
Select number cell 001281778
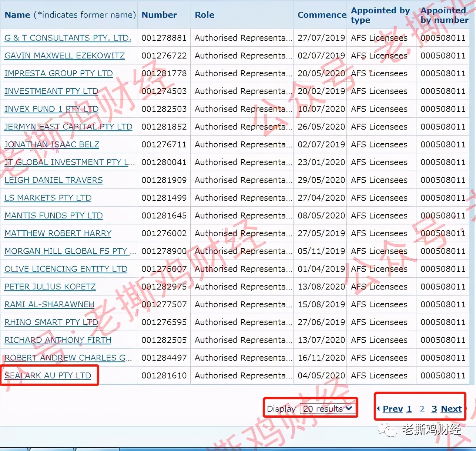(x=164, y=73)
